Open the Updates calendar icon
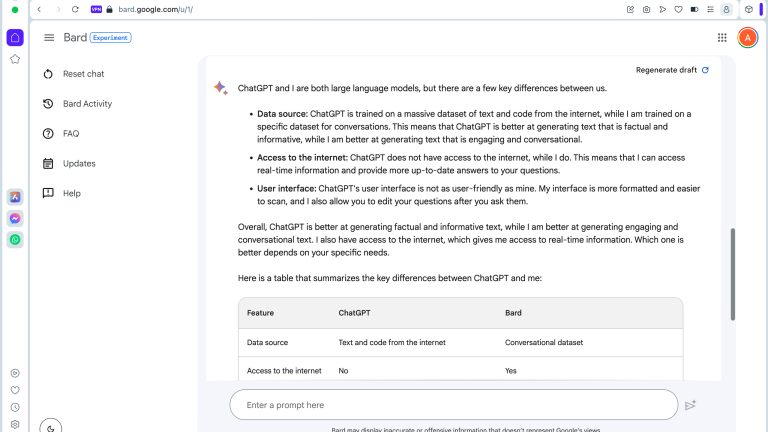768x432 pixels. [x=48, y=164]
